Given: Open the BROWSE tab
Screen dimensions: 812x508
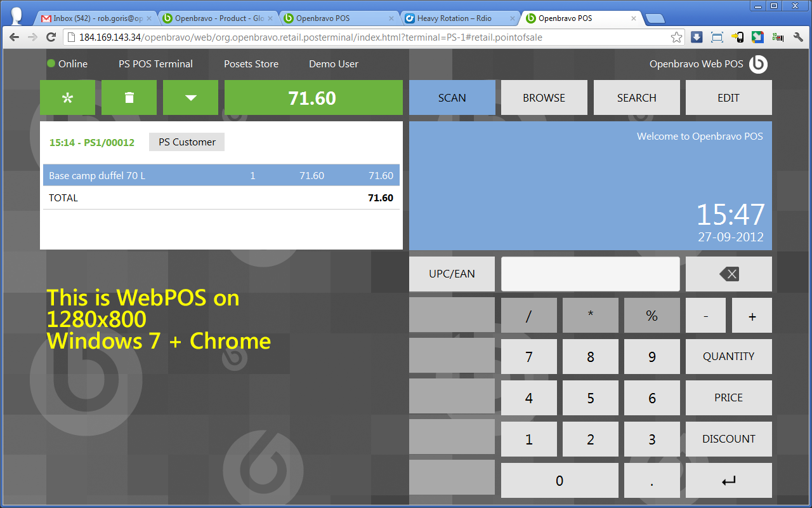Looking at the screenshot, I should point(544,98).
